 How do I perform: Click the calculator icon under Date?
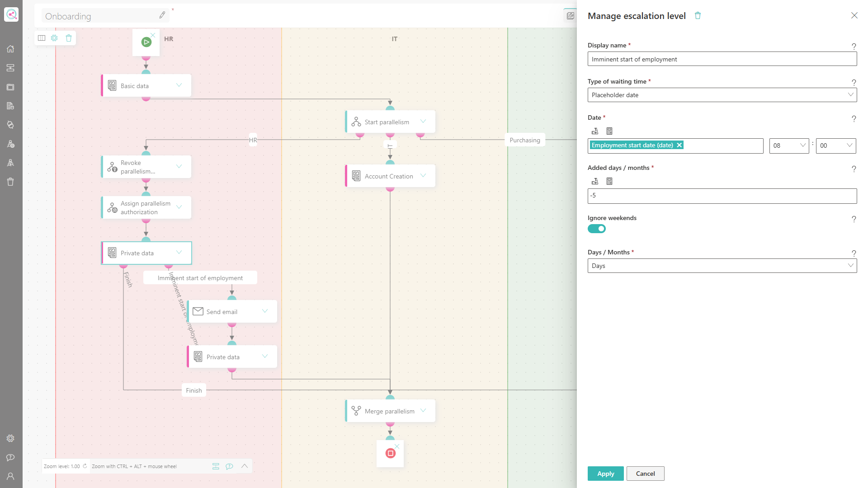click(x=609, y=131)
